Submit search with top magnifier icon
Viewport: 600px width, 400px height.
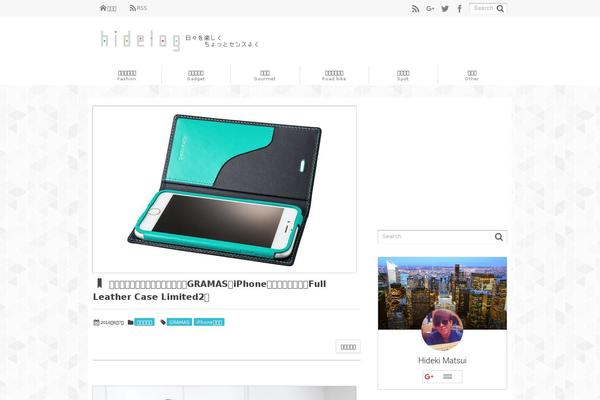point(501,8)
